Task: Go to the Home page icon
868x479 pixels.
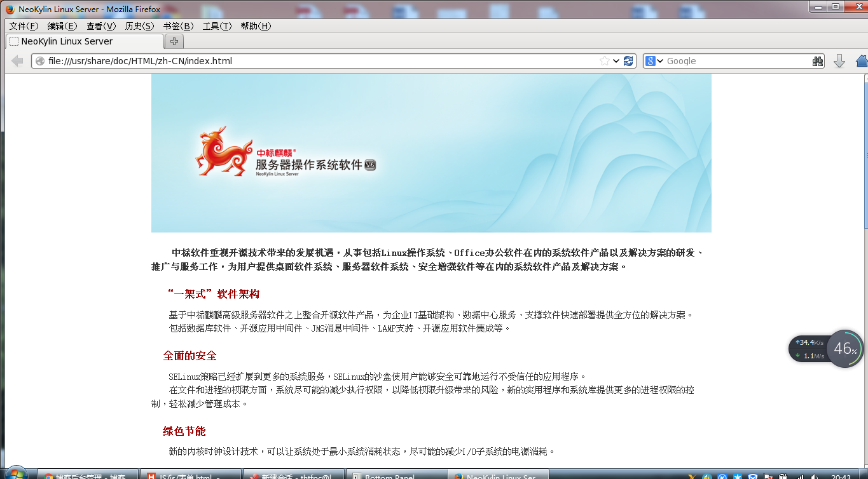Action: tap(862, 61)
